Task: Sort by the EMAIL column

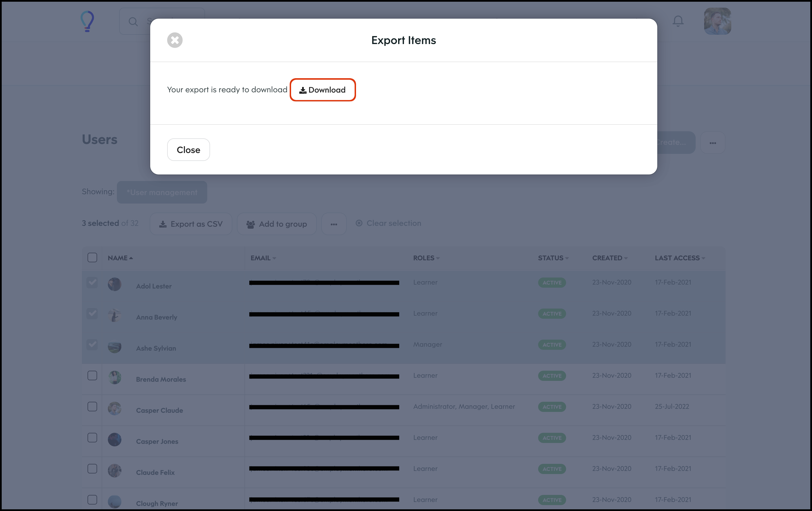Action: click(263, 258)
